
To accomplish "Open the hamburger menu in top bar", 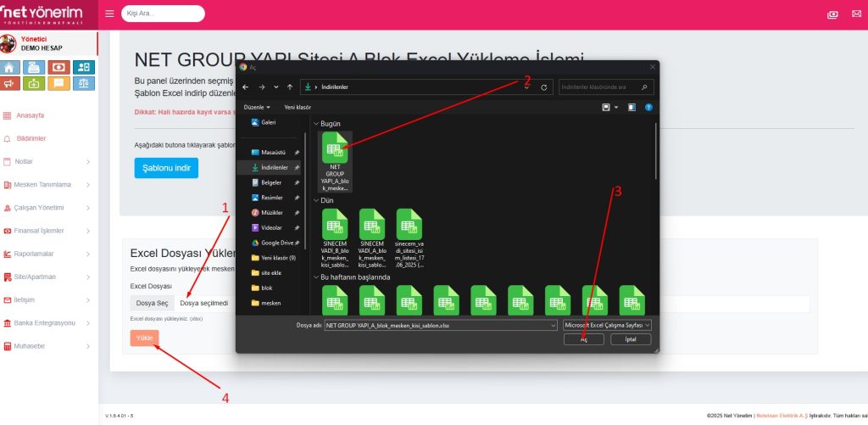I will point(109,14).
